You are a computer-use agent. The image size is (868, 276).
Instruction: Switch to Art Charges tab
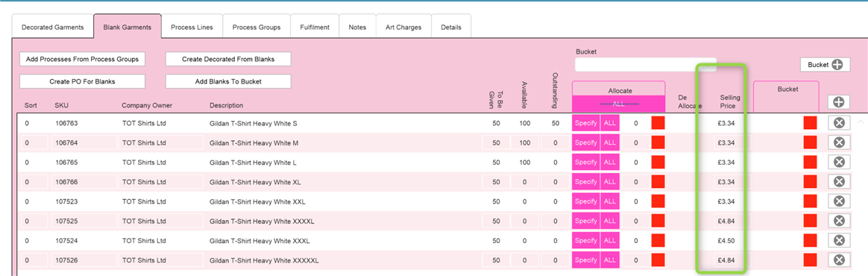(x=403, y=27)
